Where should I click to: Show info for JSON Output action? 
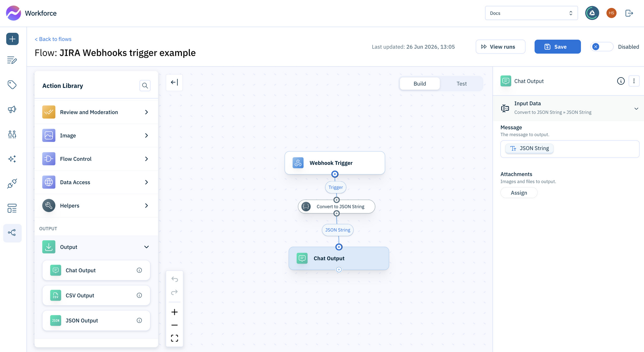(139, 321)
